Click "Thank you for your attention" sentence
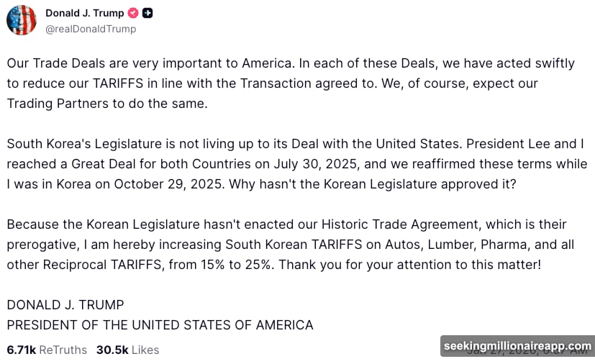 click(409, 265)
